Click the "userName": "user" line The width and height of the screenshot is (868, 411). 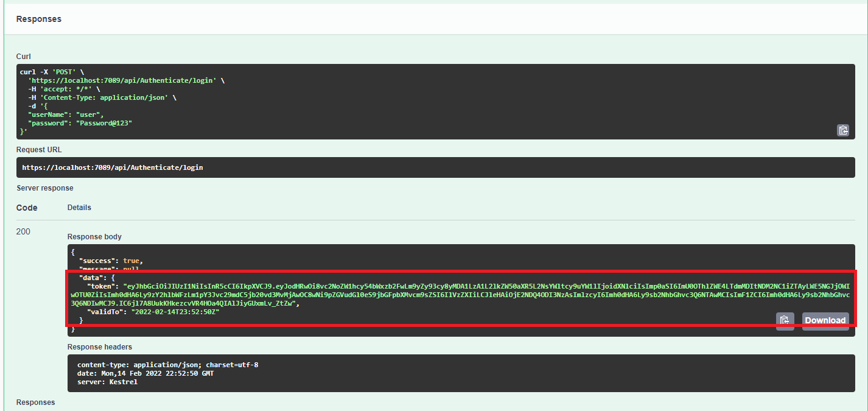coord(66,114)
